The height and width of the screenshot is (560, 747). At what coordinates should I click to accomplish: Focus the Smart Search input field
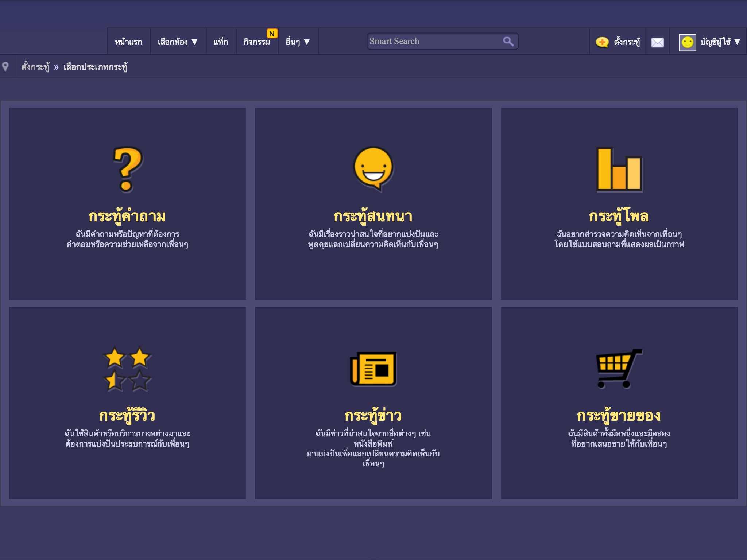click(x=434, y=41)
